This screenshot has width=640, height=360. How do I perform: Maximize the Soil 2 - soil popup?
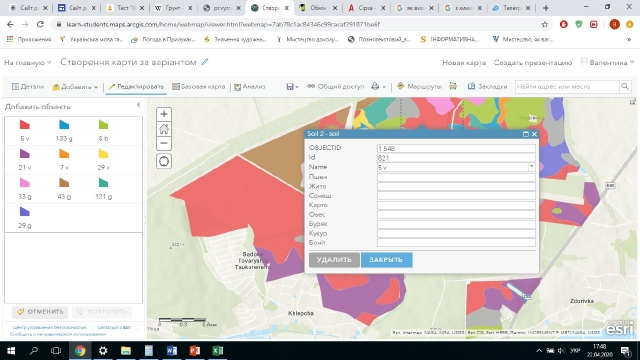pyautogui.click(x=526, y=134)
